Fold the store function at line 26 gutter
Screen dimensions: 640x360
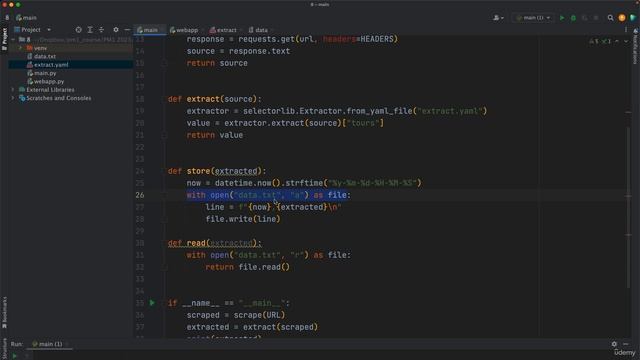164,195
